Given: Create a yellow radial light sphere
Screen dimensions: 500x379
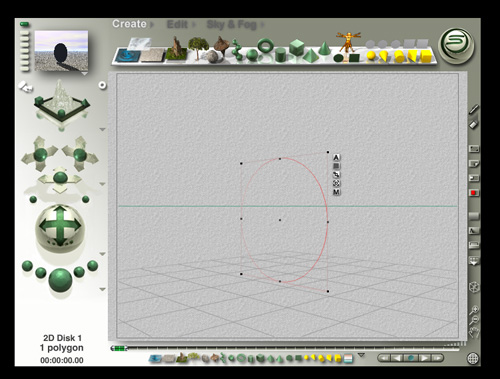Looking at the screenshot, I should [371, 56].
